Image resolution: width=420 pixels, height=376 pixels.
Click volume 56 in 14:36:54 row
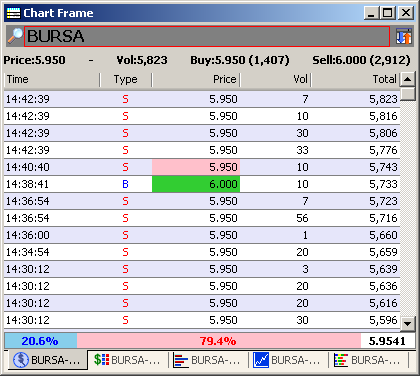coord(302,218)
